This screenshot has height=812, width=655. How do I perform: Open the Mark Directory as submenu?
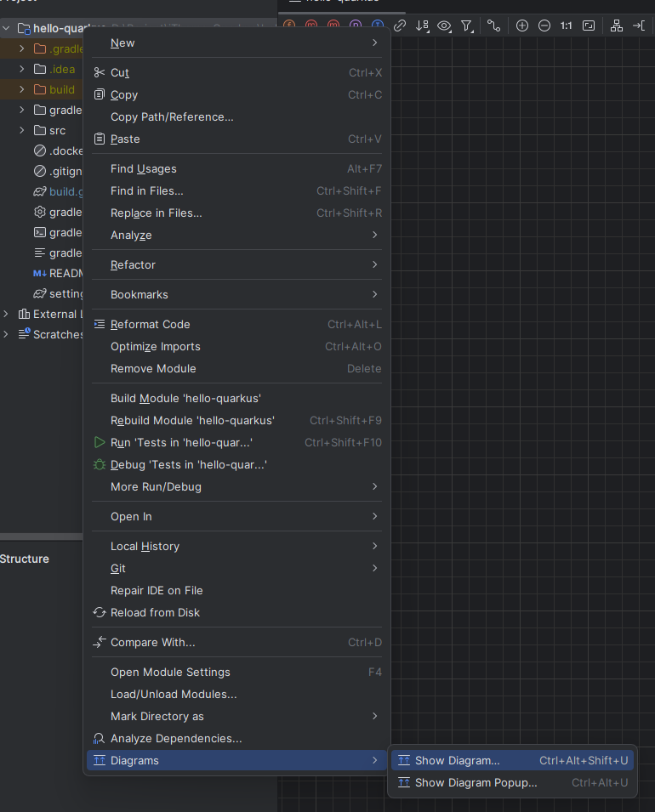coord(236,716)
